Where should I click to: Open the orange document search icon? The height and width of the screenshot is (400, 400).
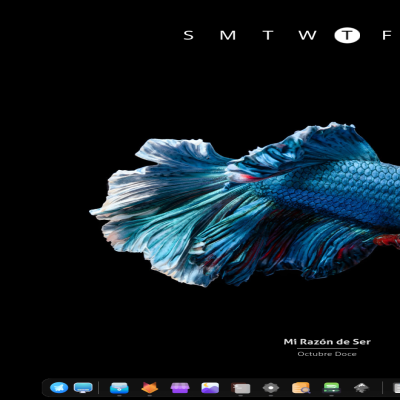301,388
